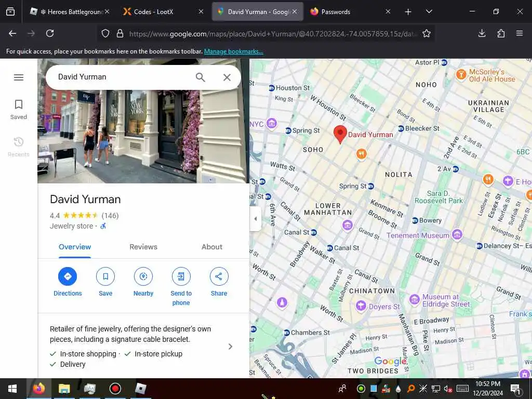The image size is (532, 399).
Task: Open Firefox extensions menu
Action: (x=501, y=33)
